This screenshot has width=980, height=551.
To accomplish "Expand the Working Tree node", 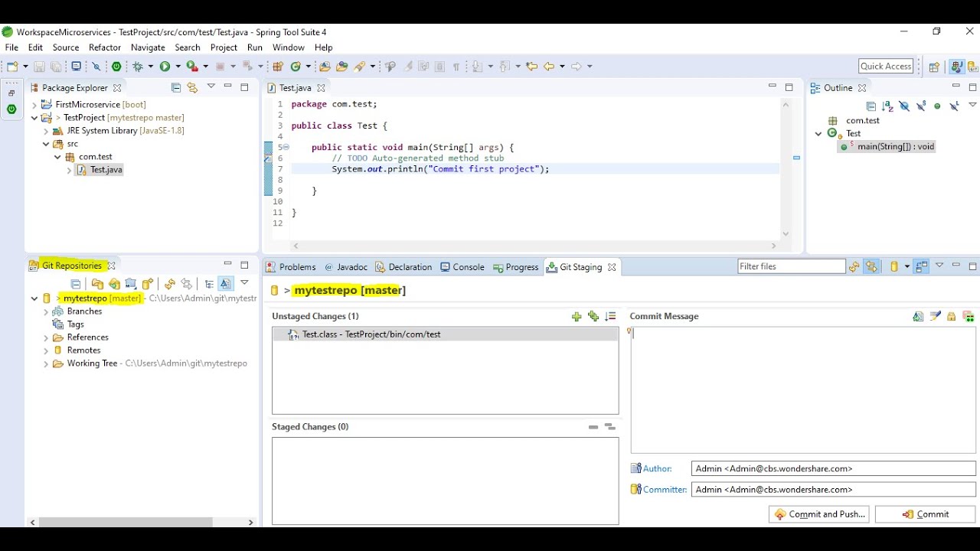I will tap(46, 364).
